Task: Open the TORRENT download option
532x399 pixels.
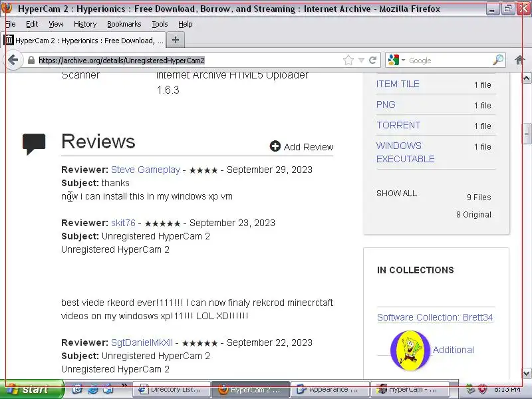Action: tap(398, 125)
